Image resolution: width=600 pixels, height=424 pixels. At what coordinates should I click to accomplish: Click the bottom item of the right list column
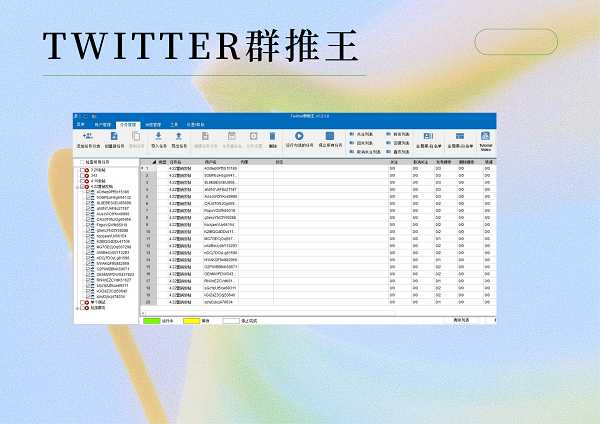click(398, 152)
